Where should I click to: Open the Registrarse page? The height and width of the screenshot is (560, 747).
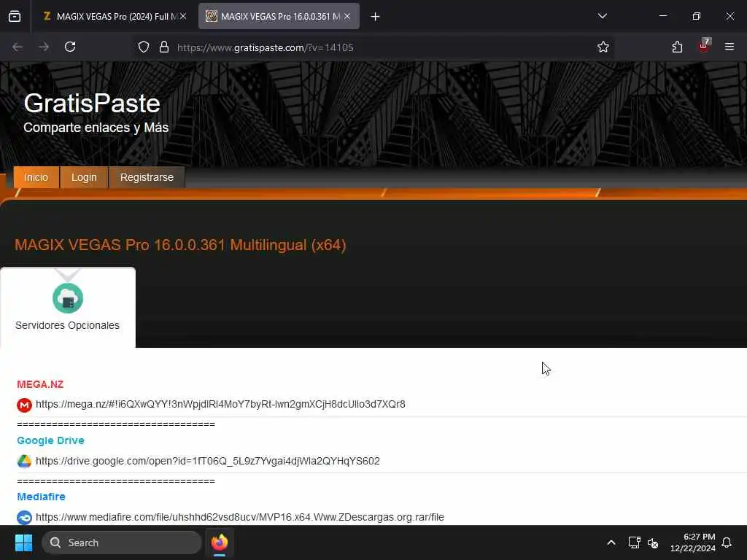pyautogui.click(x=147, y=178)
